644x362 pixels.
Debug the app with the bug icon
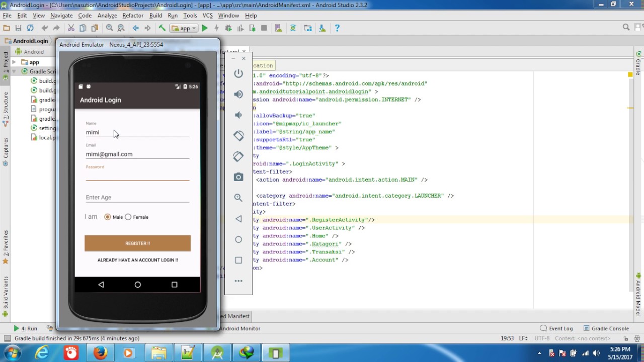click(229, 28)
